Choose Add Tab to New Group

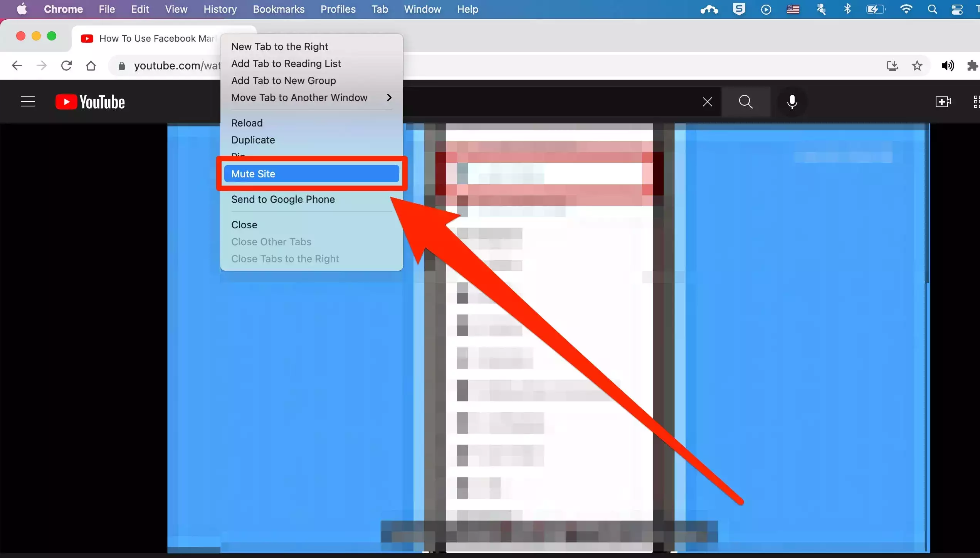pyautogui.click(x=311, y=81)
